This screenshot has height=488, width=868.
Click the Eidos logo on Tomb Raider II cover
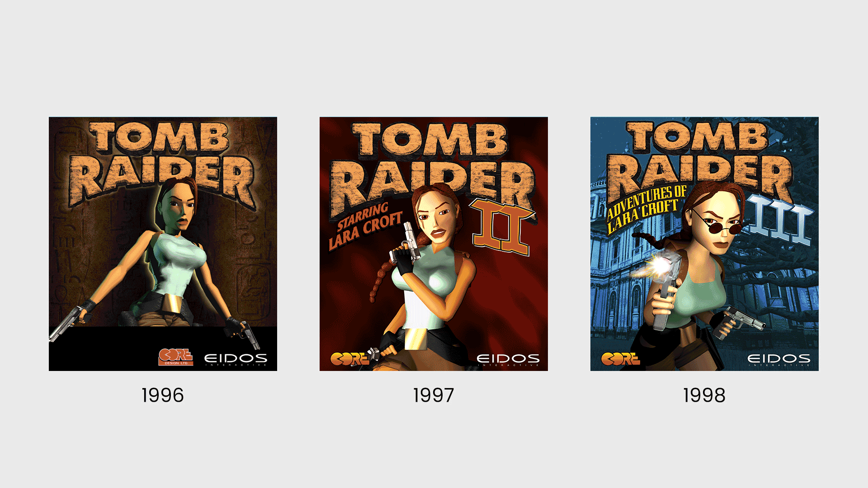coord(508,360)
